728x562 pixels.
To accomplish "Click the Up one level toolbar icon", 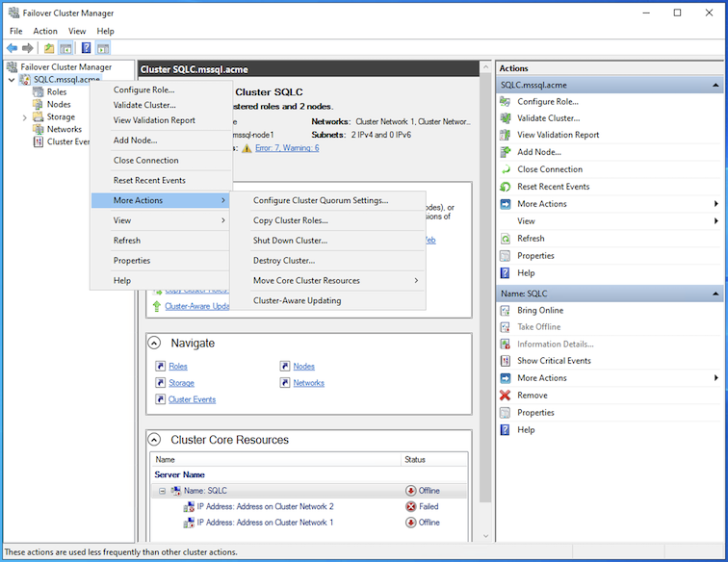I will tap(49, 48).
